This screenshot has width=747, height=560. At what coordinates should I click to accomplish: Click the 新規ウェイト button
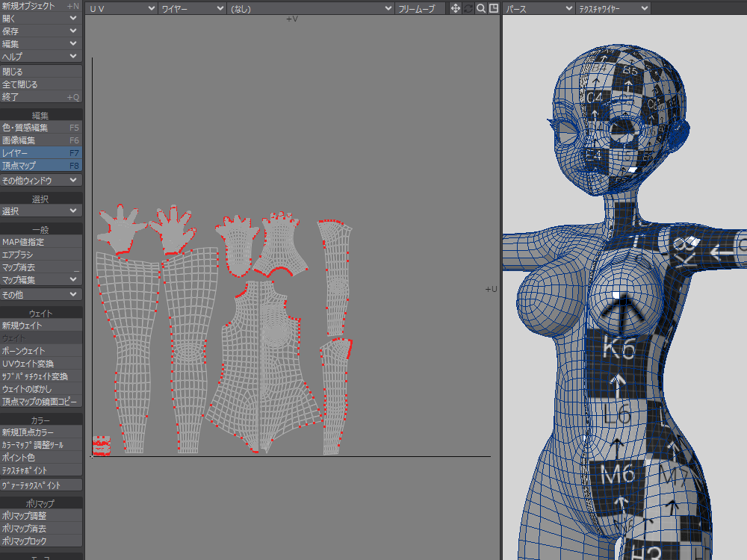(x=41, y=326)
